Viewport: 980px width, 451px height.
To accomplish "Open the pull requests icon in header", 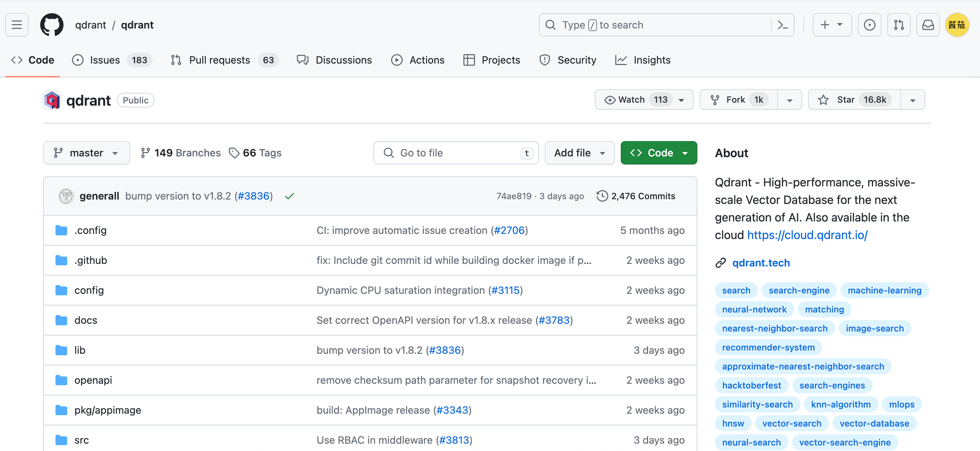I will [x=899, y=25].
